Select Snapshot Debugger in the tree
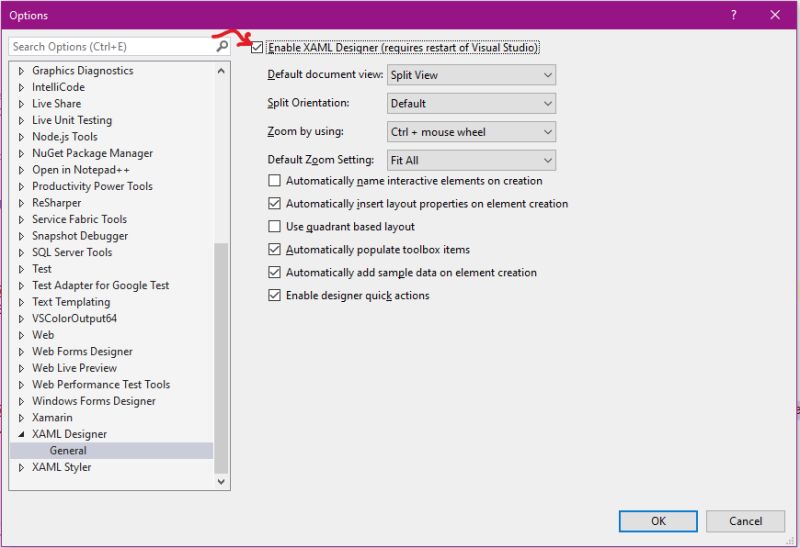This screenshot has height=548, width=800. (x=80, y=236)
